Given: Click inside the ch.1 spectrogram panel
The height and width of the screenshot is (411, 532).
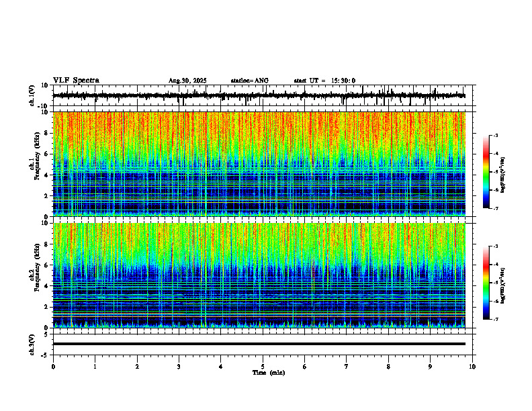Looking at the screenshot, I should (x=259, y=164).
